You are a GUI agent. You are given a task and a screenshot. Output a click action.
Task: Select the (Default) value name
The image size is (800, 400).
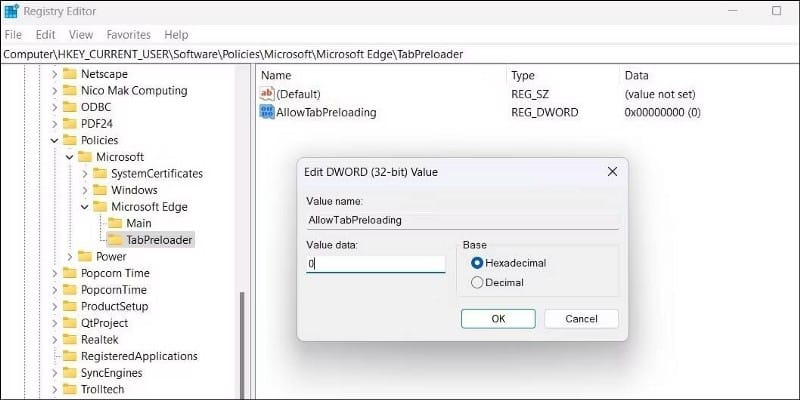pos(298,94)
